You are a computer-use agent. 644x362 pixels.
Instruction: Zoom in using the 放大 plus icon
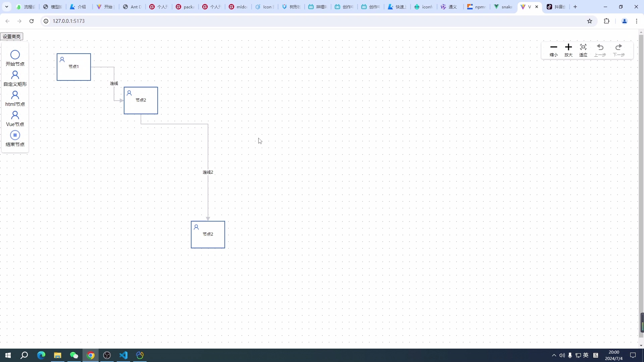(568, 47)
